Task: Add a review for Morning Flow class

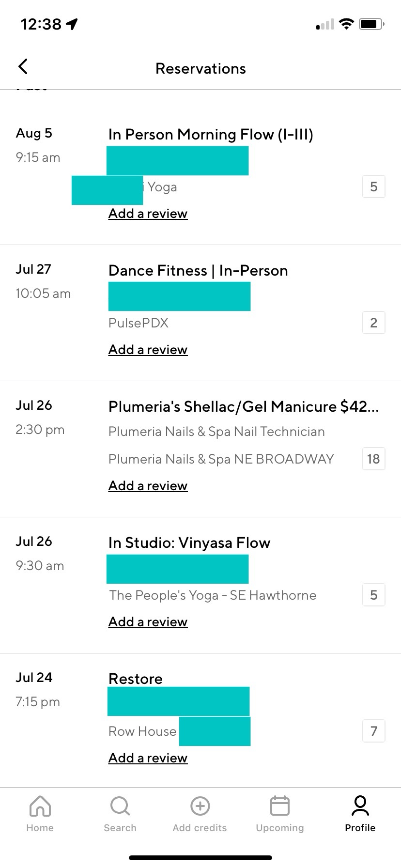Action: pyautogui.click(x=148, y=214)
